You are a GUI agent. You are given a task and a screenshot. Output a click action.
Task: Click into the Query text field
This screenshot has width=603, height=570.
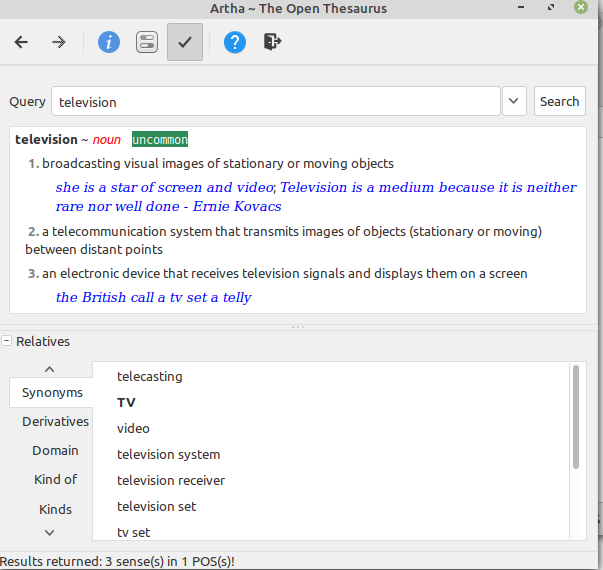pyautogui.click(x=276, y=102)
